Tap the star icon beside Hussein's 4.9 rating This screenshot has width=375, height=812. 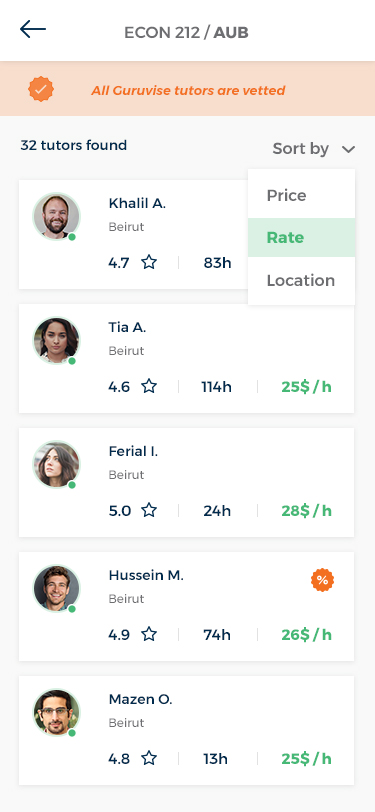click(149, 634)
